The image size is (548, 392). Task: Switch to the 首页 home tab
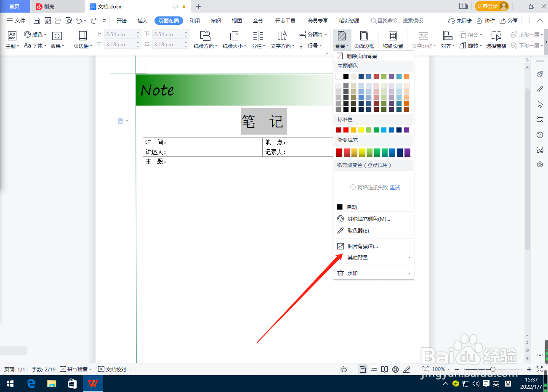point(15,6)
